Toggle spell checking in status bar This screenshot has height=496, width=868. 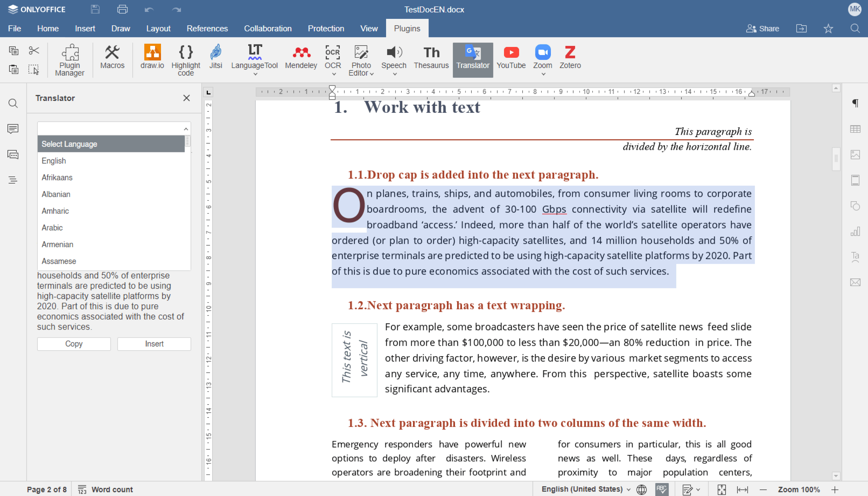[x=661, y=489]
